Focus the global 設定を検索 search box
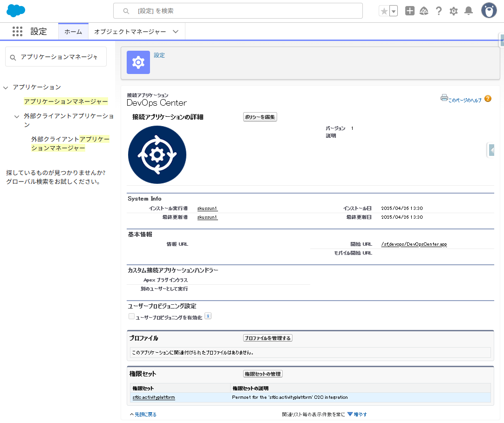The height and width of the screenshot is (423, 504). point(238,11)
